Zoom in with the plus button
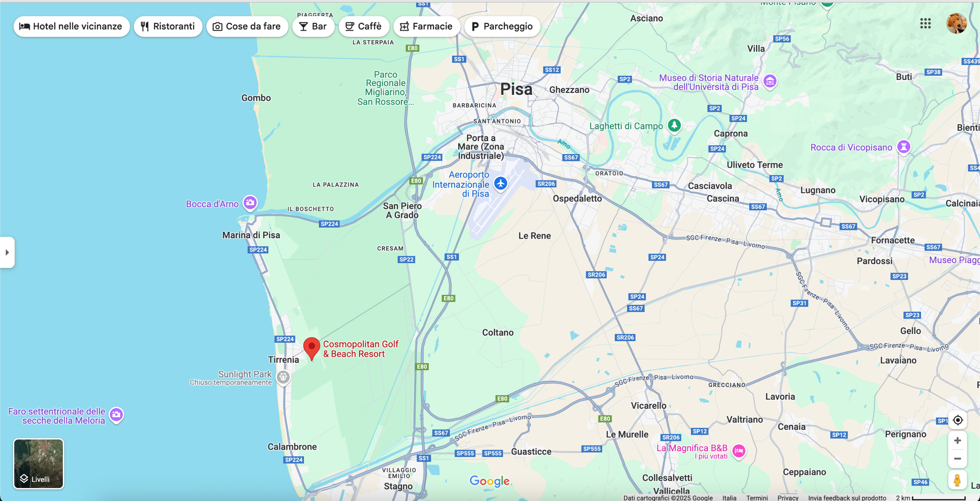 pyautogui.click(x=957, y=441)
